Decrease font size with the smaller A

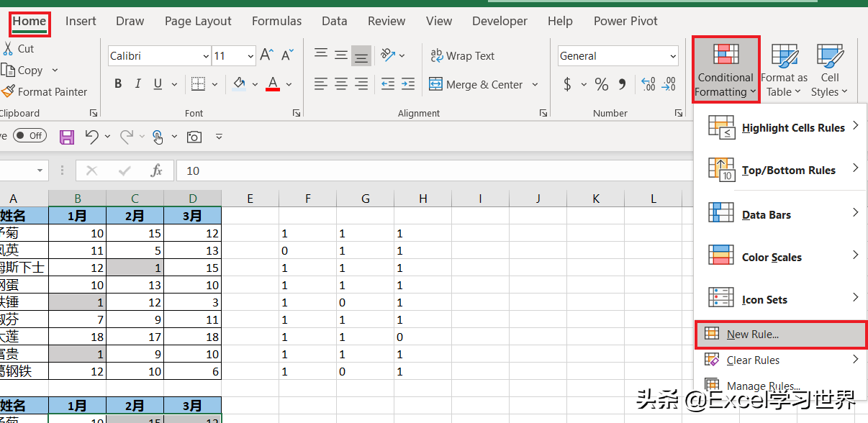(x=287, y=55)
